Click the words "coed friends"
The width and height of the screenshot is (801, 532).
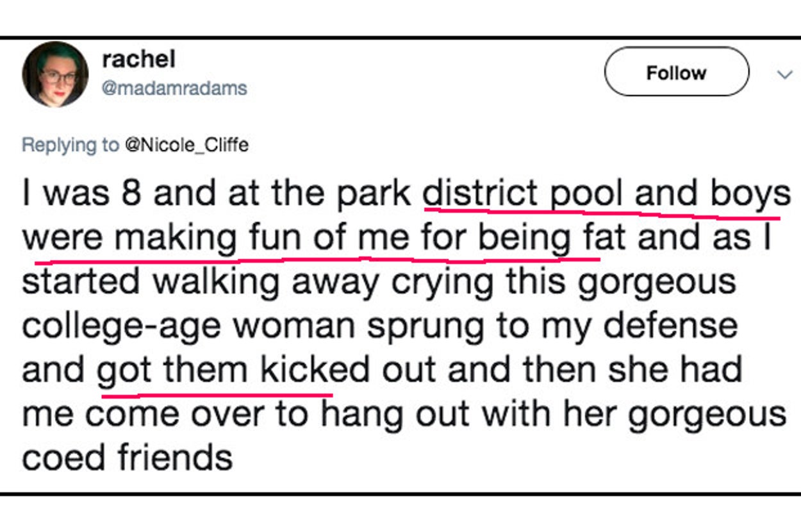(127, 457)
